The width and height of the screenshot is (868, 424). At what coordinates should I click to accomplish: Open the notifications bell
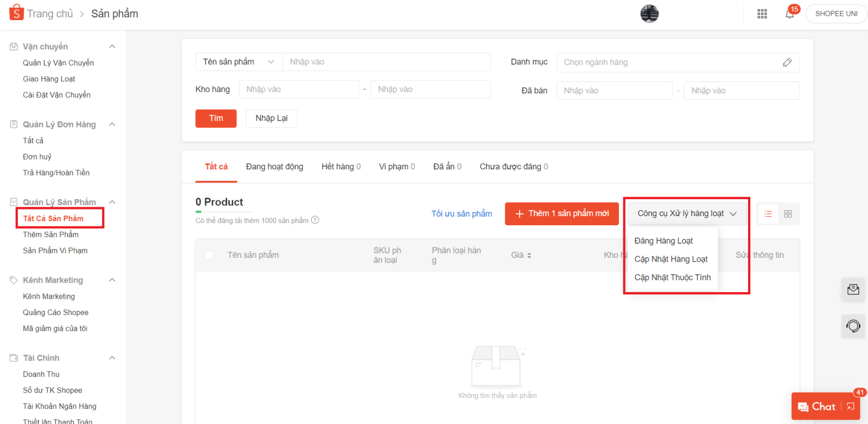pyautogui.click(x=789, y=14)
